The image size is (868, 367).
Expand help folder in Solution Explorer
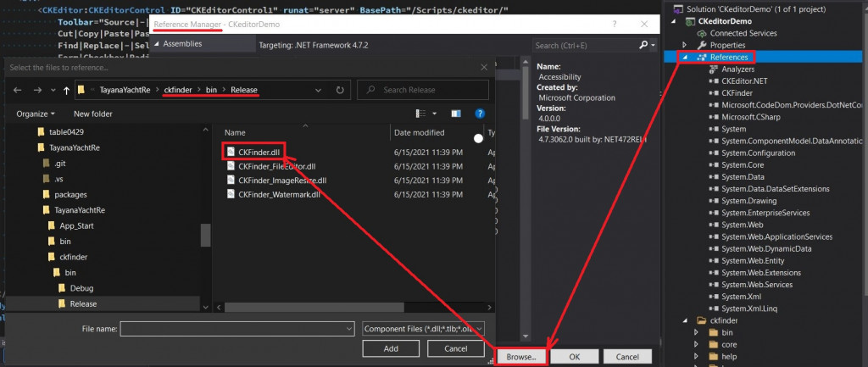[x=696, y=357]
